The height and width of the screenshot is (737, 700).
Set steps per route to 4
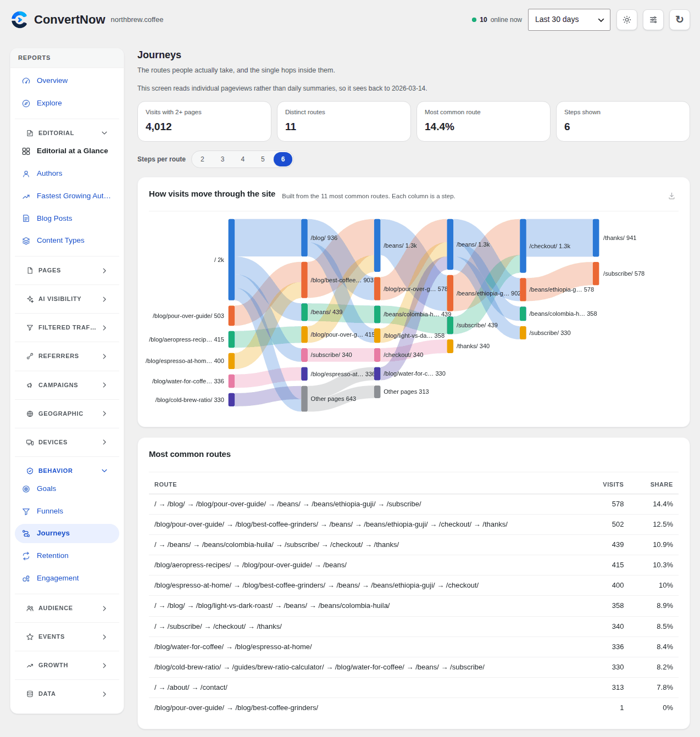pyautogui.click(x=242, y=159)
